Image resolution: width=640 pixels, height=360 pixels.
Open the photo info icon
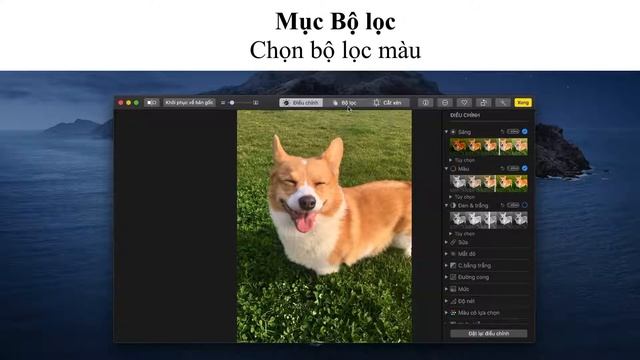[425, 103]
